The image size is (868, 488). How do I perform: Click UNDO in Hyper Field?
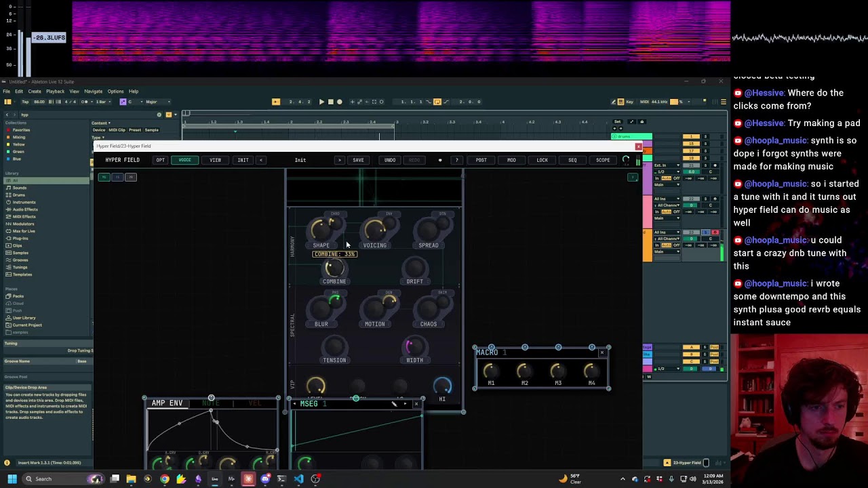(x=390, y=160)
